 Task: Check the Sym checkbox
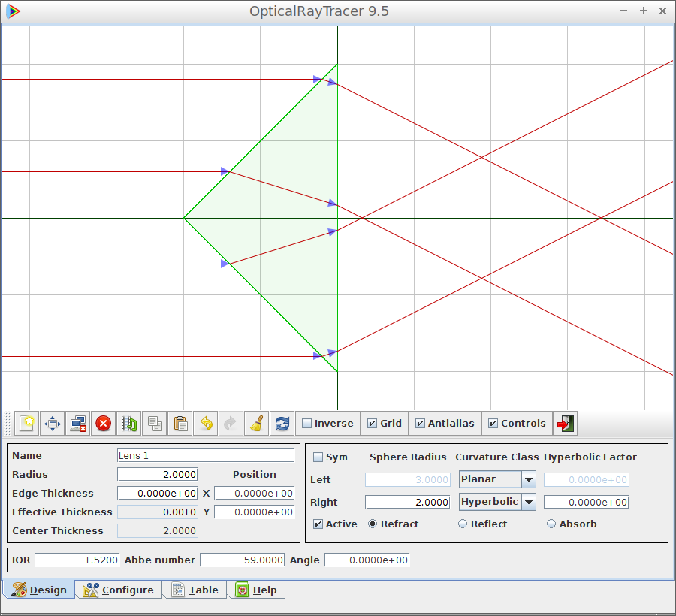click(318, 457)
